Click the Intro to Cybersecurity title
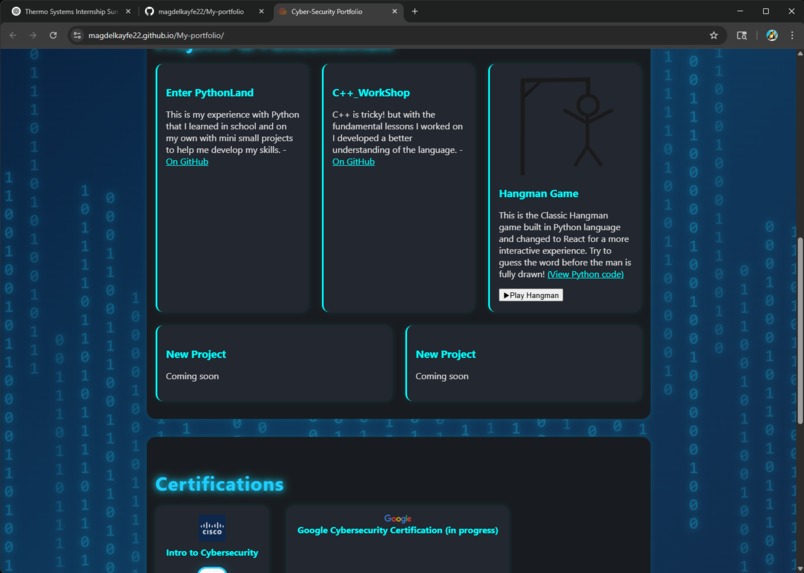The image size is (804, 573). (212, 552)
